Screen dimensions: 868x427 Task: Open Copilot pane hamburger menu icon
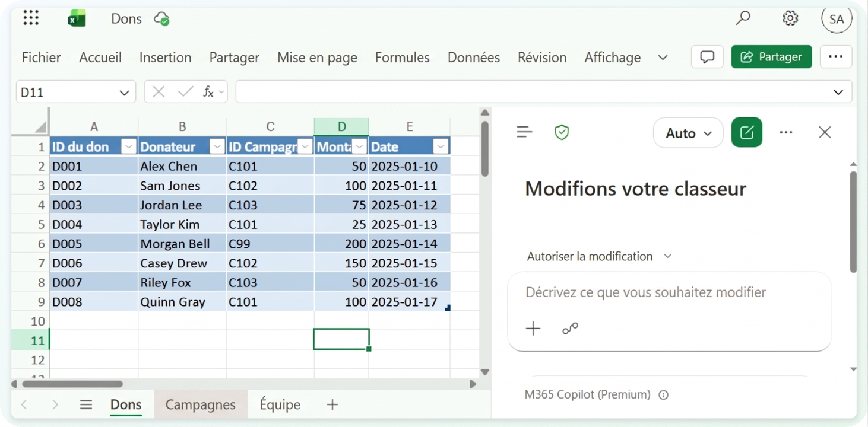point(524,132)
